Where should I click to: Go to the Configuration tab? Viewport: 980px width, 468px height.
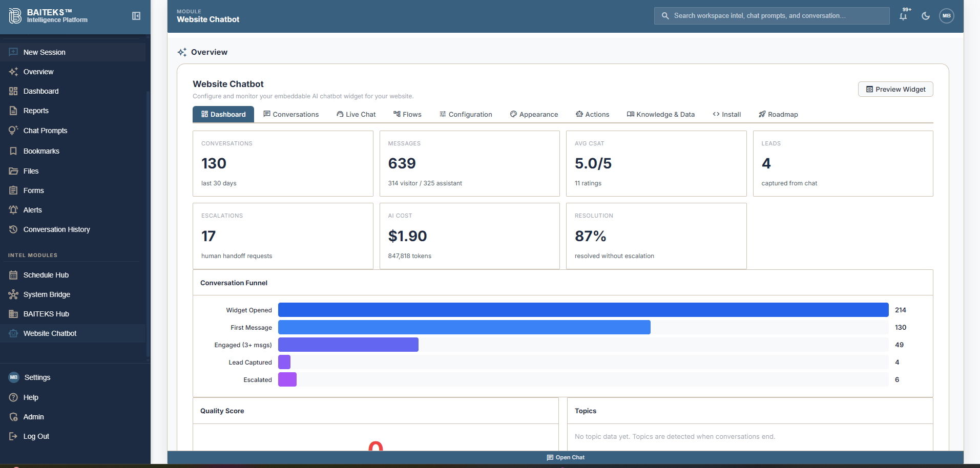pos(466,114)
